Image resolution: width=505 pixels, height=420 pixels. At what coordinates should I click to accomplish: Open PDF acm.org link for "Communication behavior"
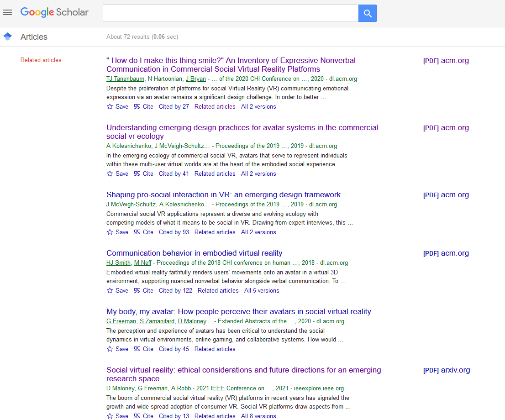point(446,253)
